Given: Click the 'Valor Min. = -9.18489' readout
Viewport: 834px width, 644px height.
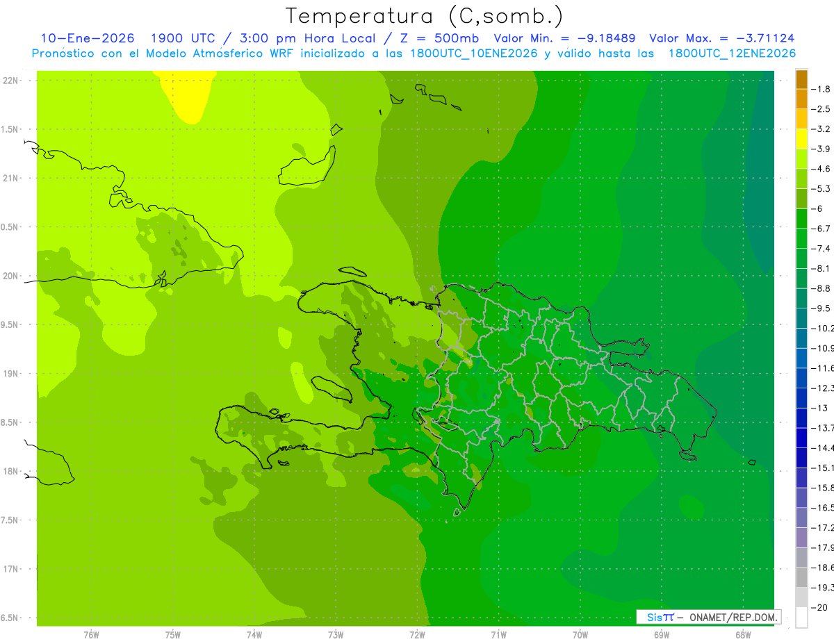Looking at the screenshot, I should click(564, 38).
